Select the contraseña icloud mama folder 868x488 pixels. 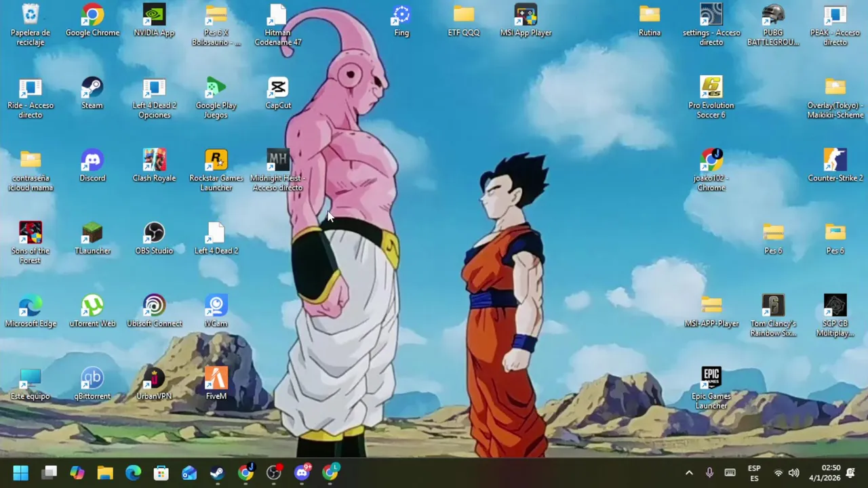tap(31, 171)
